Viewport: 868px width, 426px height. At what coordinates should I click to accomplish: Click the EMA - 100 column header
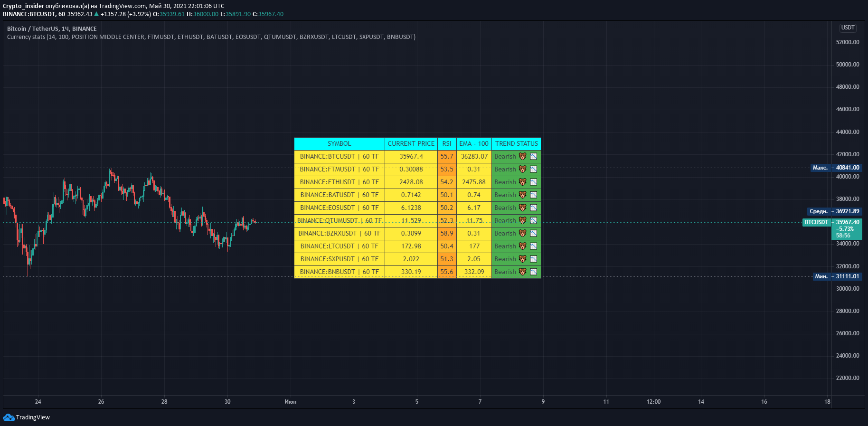[474, 143]
